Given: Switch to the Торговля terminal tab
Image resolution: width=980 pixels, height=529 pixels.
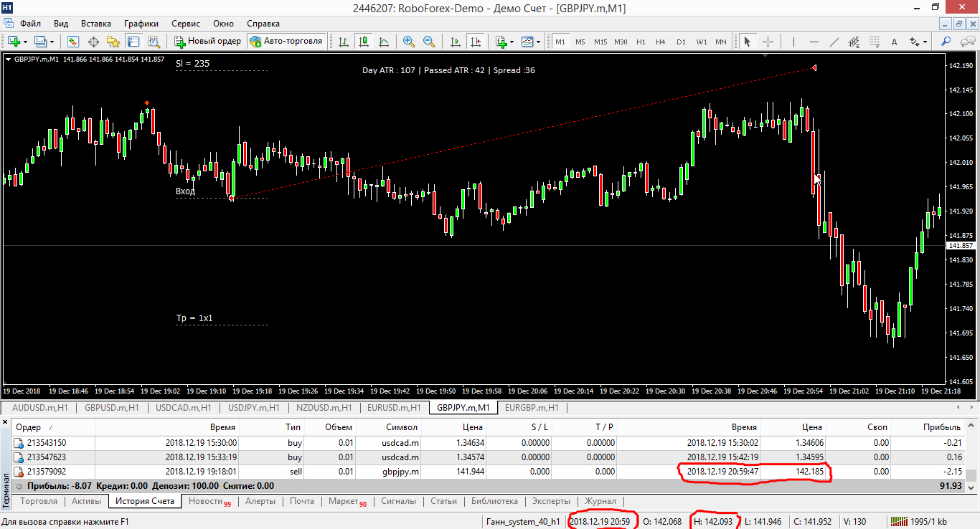Looking at the screenshot, I should 39,501.
